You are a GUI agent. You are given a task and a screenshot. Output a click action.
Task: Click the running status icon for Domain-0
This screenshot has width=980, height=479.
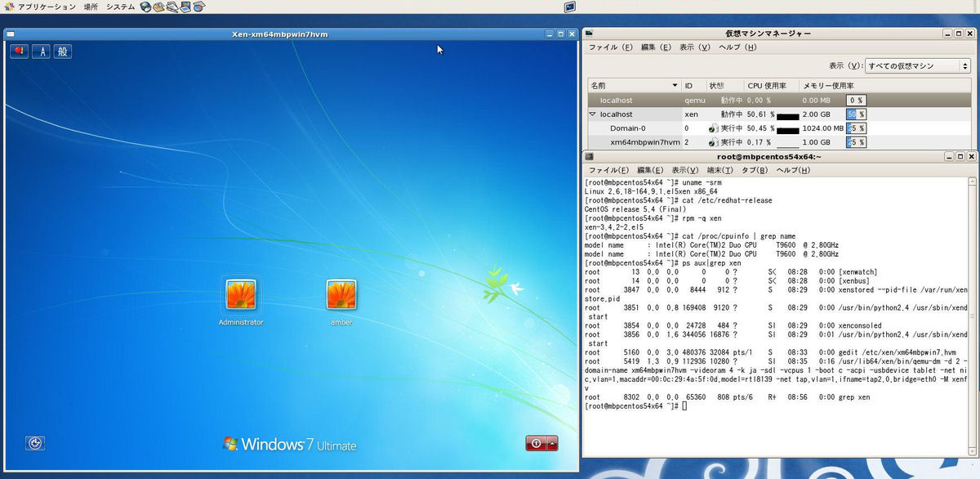[713, 128]
